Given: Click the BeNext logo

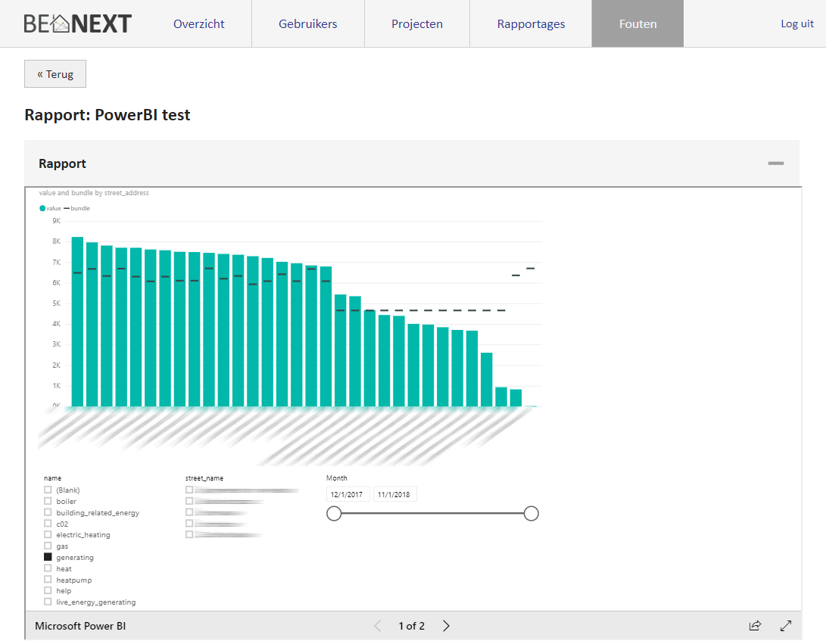Looking at the screenshot, I should pyautogui.click(x=77, y=23).
